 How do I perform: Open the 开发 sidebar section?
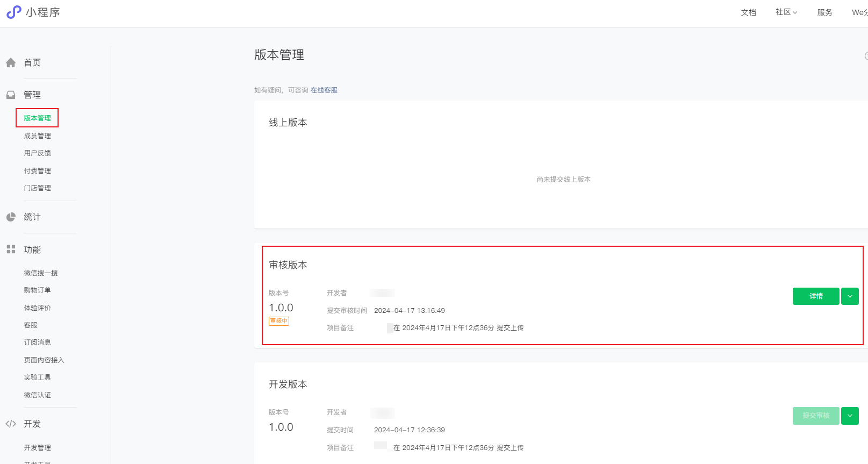pyautogui.click(x=32, y=424)
